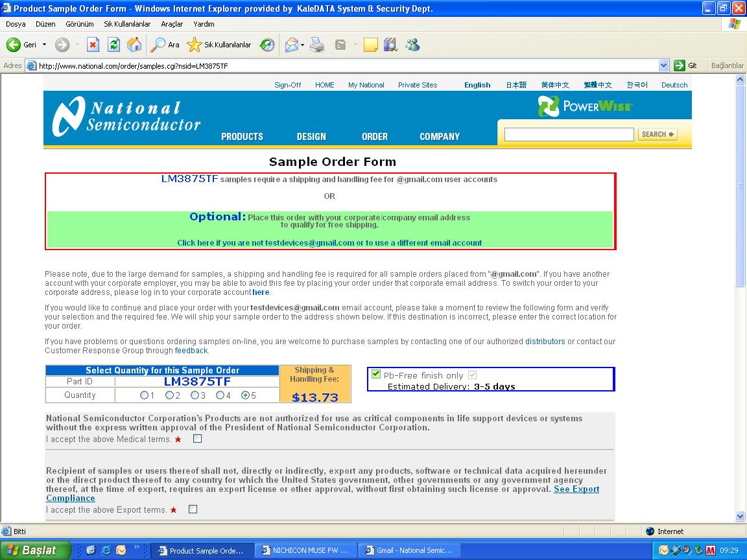Click the Geri back arrow icon
Viewport: 747px width, 560px height.
14,45
